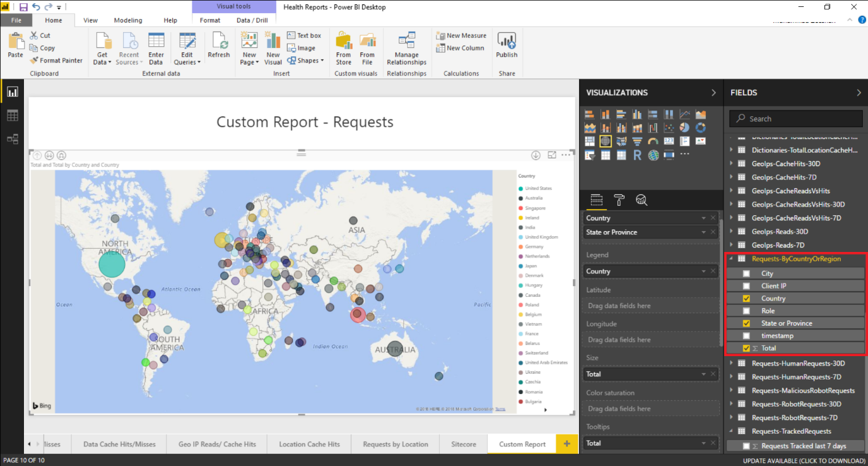Select the stacked bar chart visualization
Image resolution: width=868 pixels, height=466 pixels.
tap(590, 114)
